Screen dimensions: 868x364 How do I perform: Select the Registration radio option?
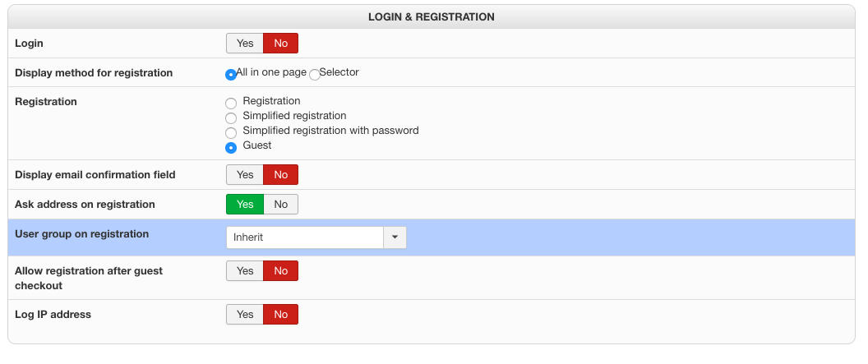point(231,104)
